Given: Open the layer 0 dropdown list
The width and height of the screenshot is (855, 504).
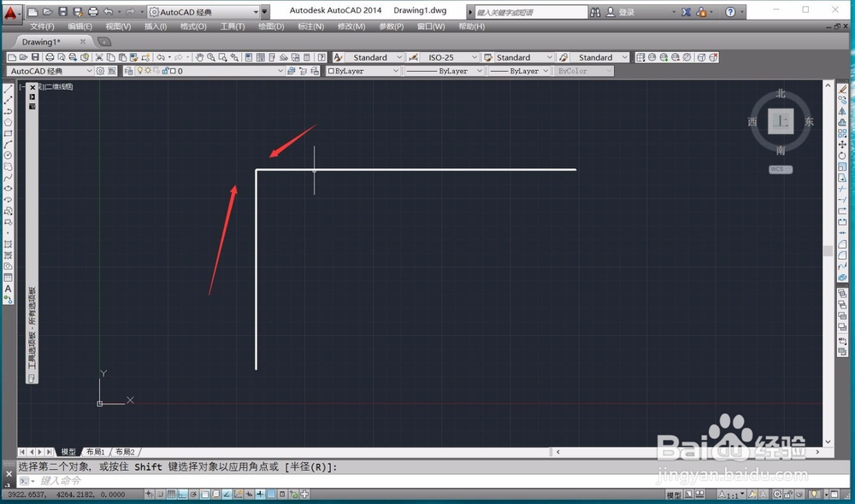Looking at the screenshot, I should pos(209,71).
